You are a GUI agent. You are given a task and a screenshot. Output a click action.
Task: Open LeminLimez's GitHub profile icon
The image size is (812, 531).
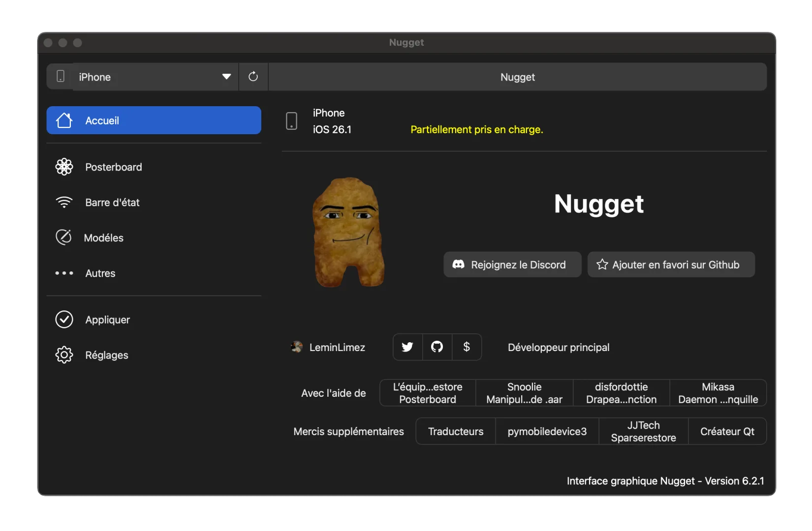pyautogui.click(x=437, y=347)
